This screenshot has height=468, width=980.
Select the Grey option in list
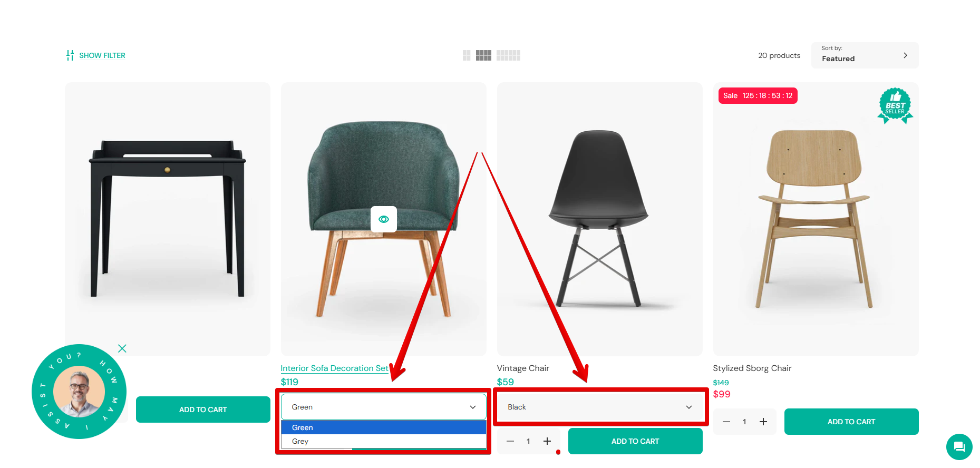(x=384, y=441)
